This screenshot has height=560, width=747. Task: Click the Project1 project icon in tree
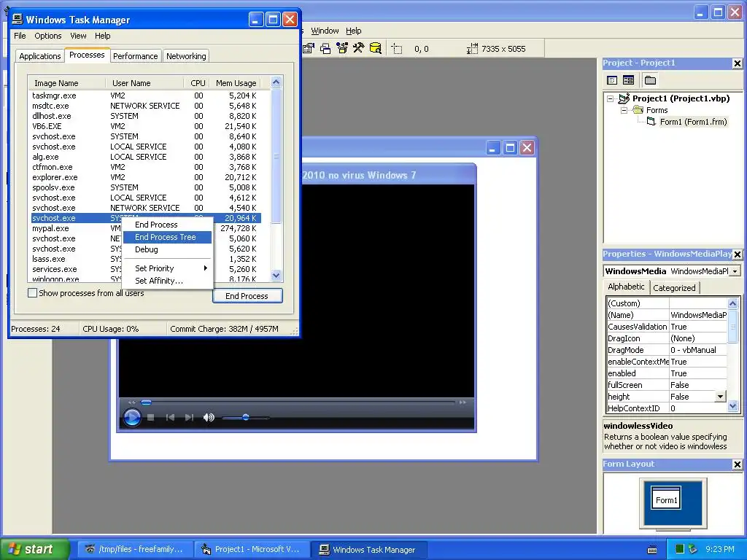[624, 98]
